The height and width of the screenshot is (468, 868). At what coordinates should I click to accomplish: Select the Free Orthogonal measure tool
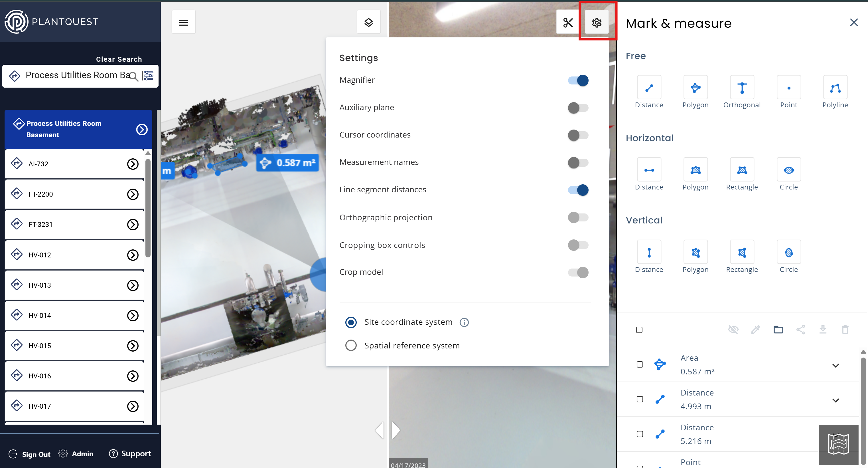click(x=742, y=88)
